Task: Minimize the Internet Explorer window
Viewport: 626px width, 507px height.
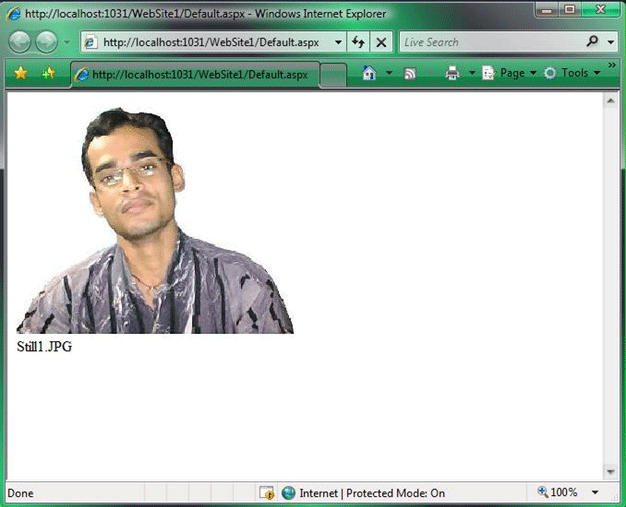Action: pyautogui.click(x=547, y=9)
